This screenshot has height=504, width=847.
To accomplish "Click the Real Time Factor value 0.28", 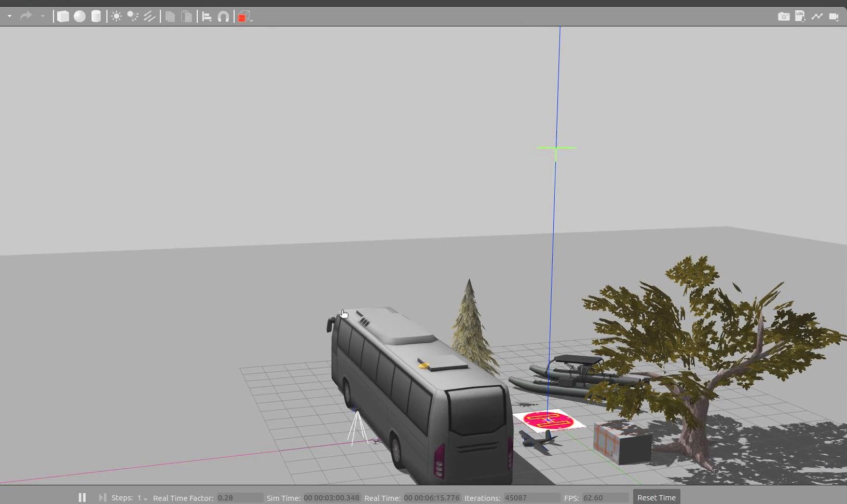I will tap(240, 498).
